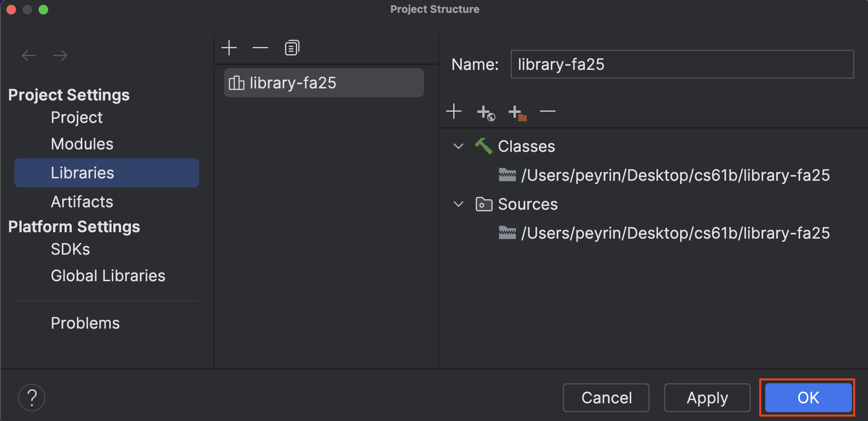The width and height of the screenshot is (868, 421).
Task: Open the Artifacts settings section
Action: coord(82,202)
